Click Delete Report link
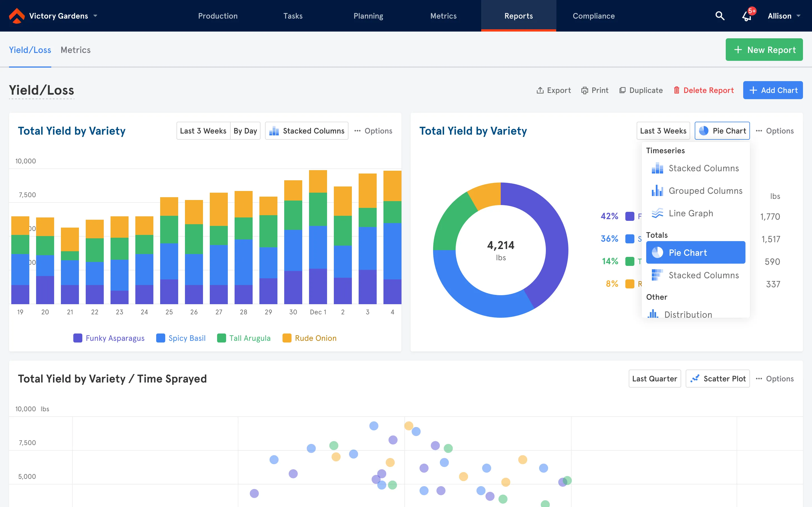This screenshot has height=507, width=812. click(704, 90)
